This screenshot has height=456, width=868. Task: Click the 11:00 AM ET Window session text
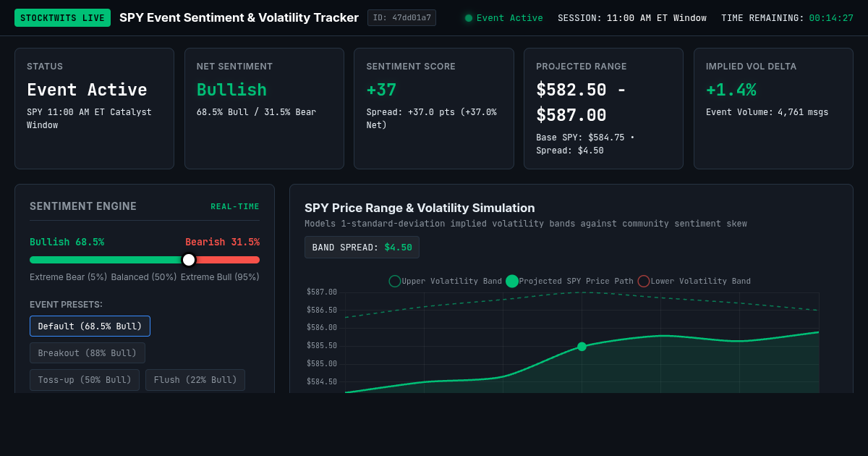(656, 18)
